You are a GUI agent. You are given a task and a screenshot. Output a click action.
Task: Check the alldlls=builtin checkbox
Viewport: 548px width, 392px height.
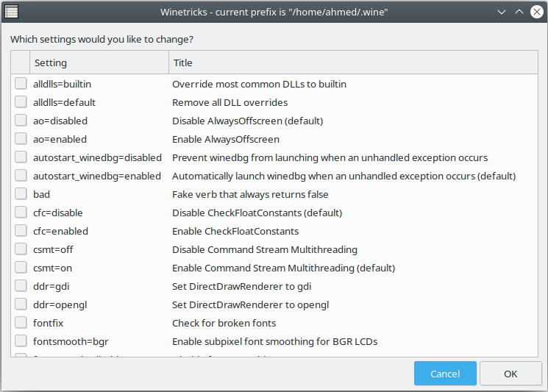(21, 84)
